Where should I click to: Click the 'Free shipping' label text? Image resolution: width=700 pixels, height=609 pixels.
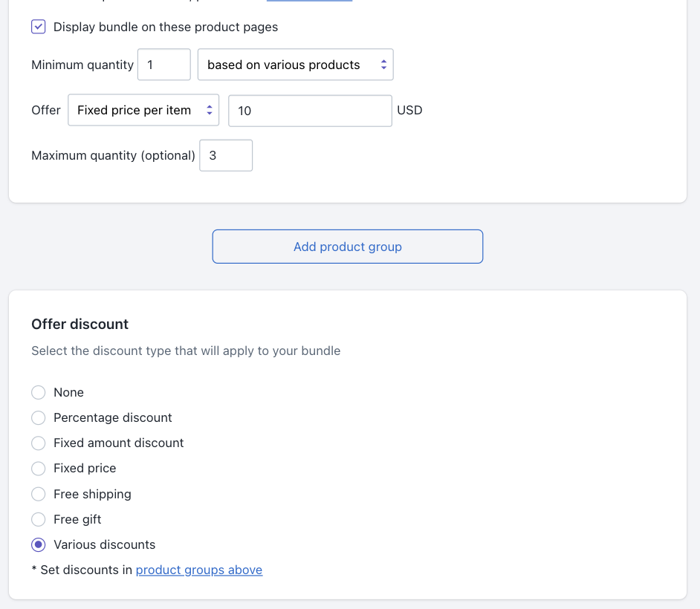[x=92, y=495]
